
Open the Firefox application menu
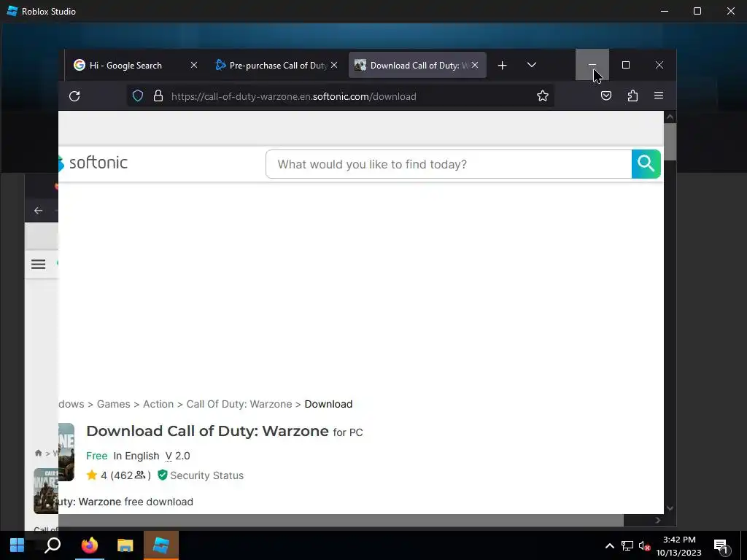[x=659, y=96]
